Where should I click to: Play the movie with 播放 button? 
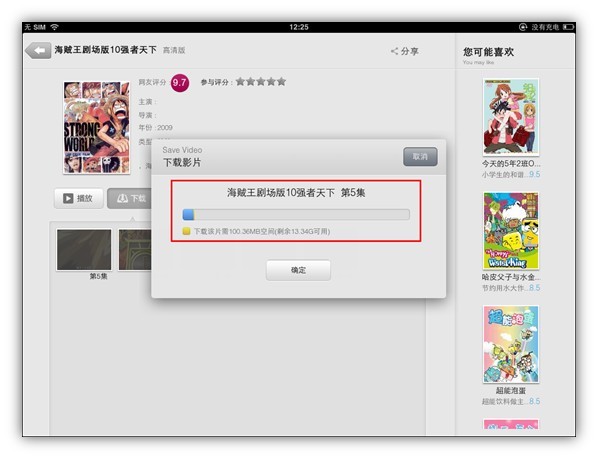pos(79,198)
